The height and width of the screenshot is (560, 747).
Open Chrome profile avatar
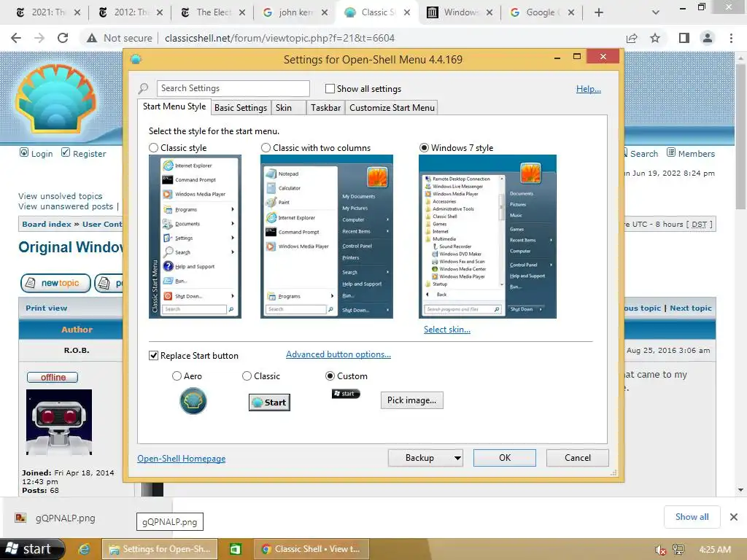point(708,38)
